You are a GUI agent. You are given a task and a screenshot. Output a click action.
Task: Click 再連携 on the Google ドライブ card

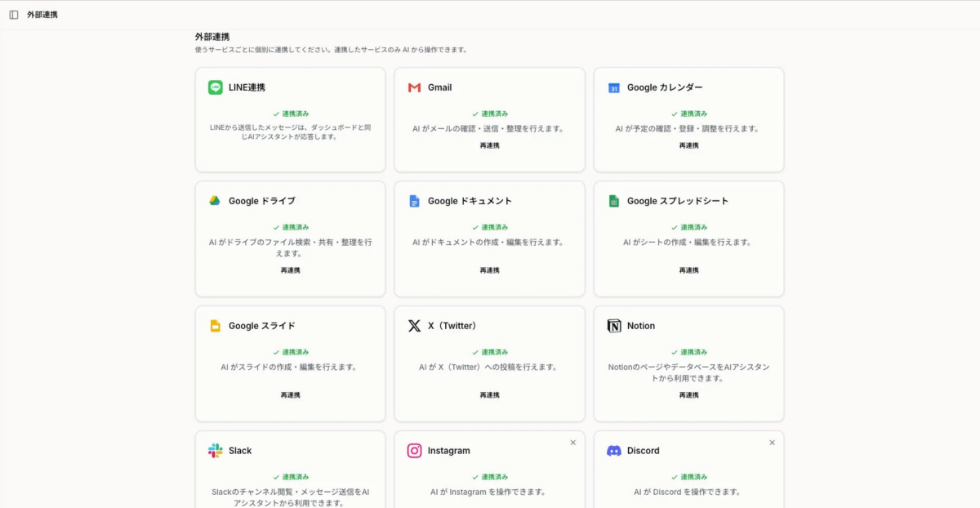pyautogui.click(x=291, y=270)
